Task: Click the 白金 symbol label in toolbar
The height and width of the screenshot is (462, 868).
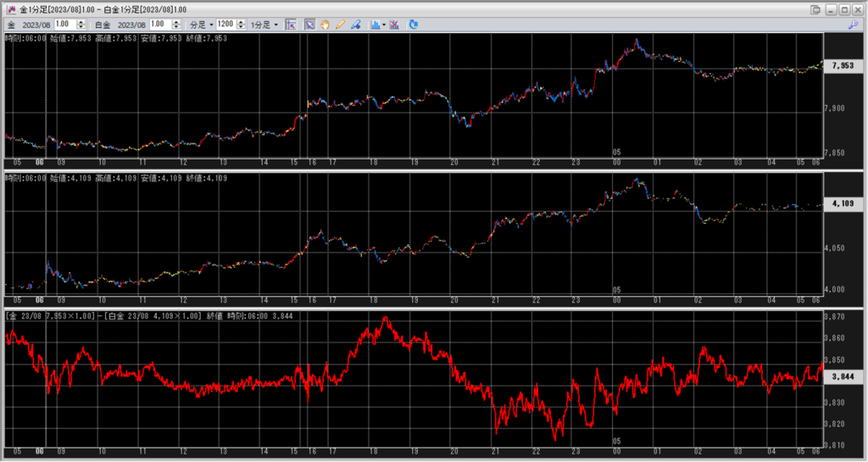Action: [x=103, y=25]
